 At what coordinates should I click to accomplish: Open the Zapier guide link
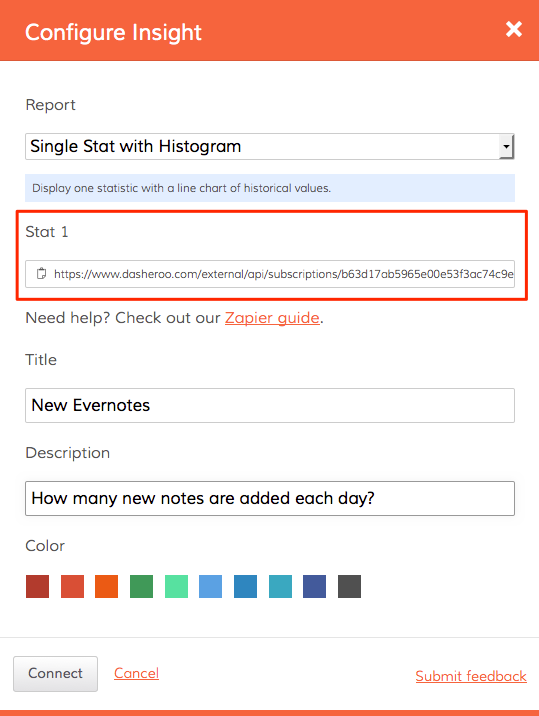coord(272,318)
